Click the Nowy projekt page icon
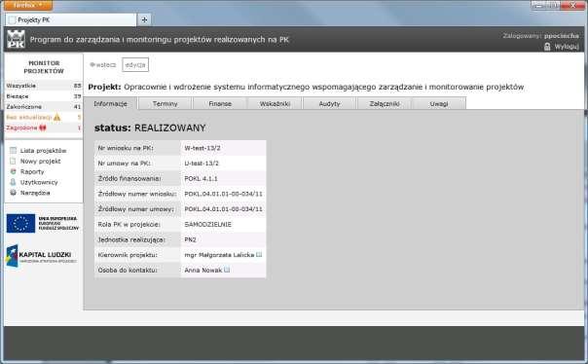 coord(13,161)
